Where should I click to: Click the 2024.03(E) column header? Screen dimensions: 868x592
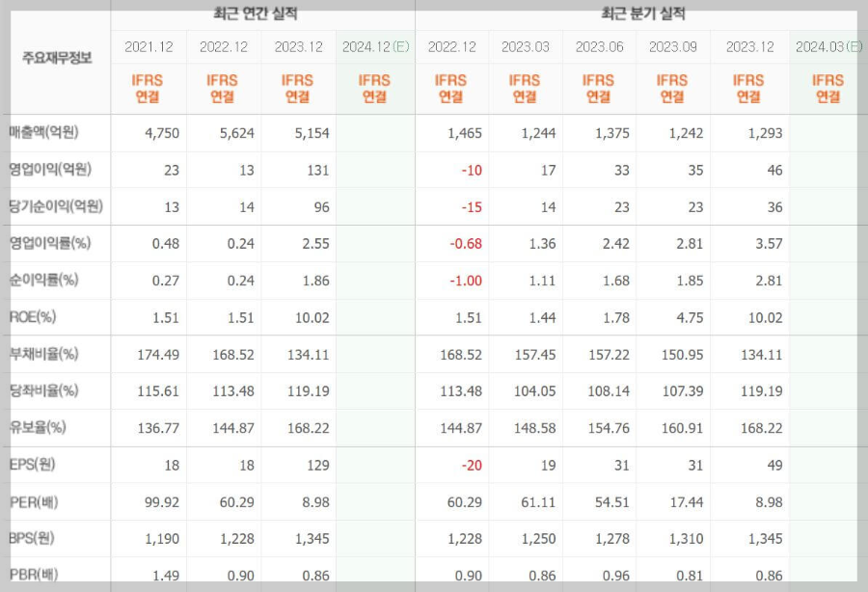coord(828,47)
